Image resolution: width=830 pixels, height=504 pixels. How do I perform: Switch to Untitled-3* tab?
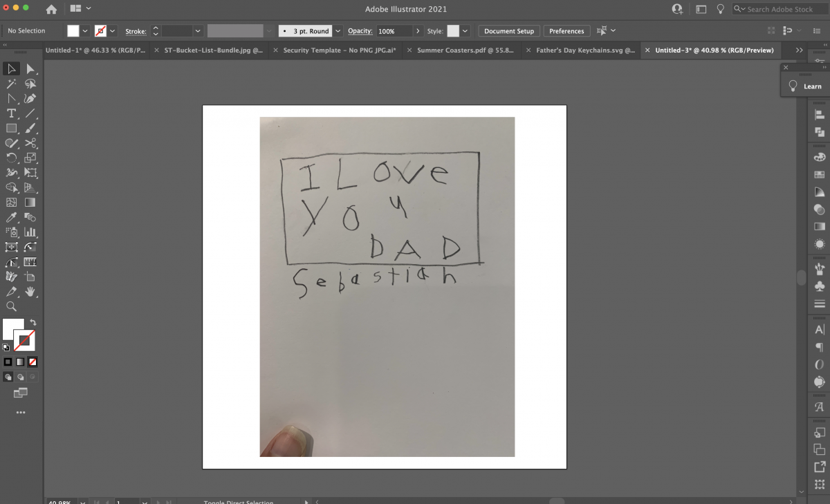[x=712, y=50]
